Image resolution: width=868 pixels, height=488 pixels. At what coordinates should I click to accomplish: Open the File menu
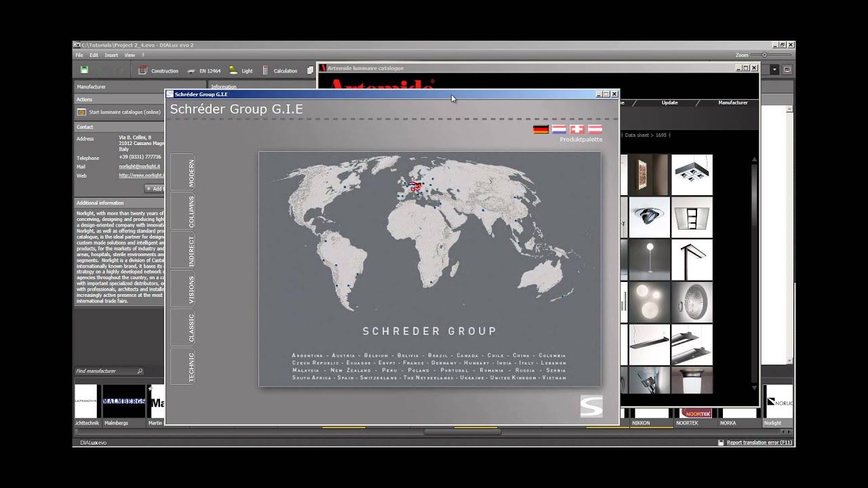pyautogui.click(x=79, y=55)
